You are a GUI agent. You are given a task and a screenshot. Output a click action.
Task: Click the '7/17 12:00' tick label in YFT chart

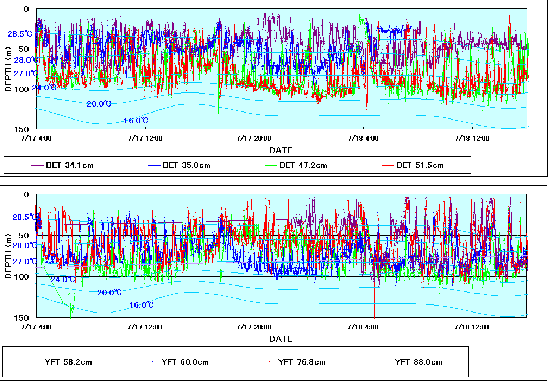145,327
